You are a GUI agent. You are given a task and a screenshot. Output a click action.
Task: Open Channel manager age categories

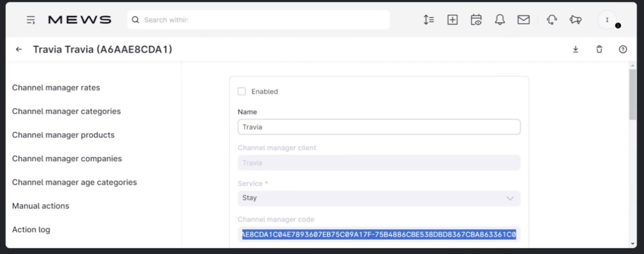[74, 182]
